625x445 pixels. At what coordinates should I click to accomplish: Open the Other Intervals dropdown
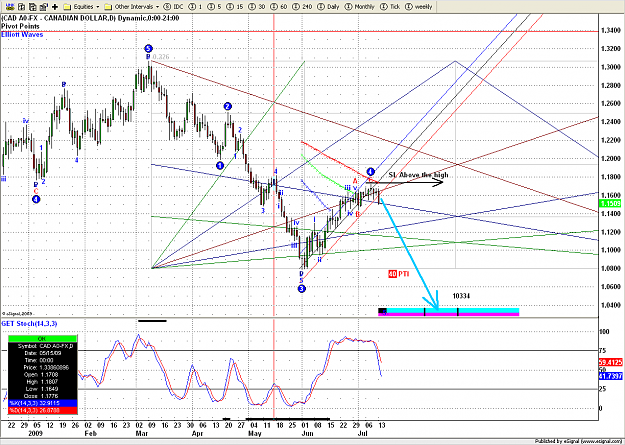point(132,7)
